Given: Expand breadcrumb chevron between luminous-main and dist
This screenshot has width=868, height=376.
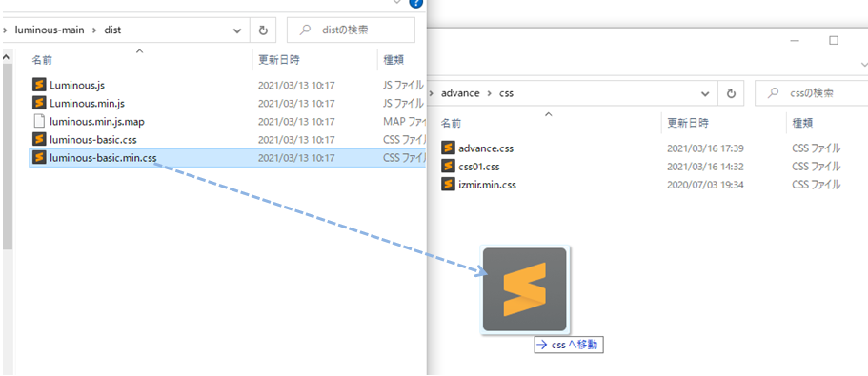Looking at the screenshot, I should [94, 30].
